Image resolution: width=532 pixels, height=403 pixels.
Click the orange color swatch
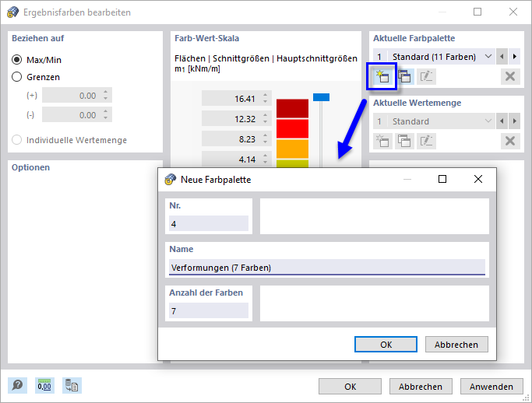[x=292, y=149]
